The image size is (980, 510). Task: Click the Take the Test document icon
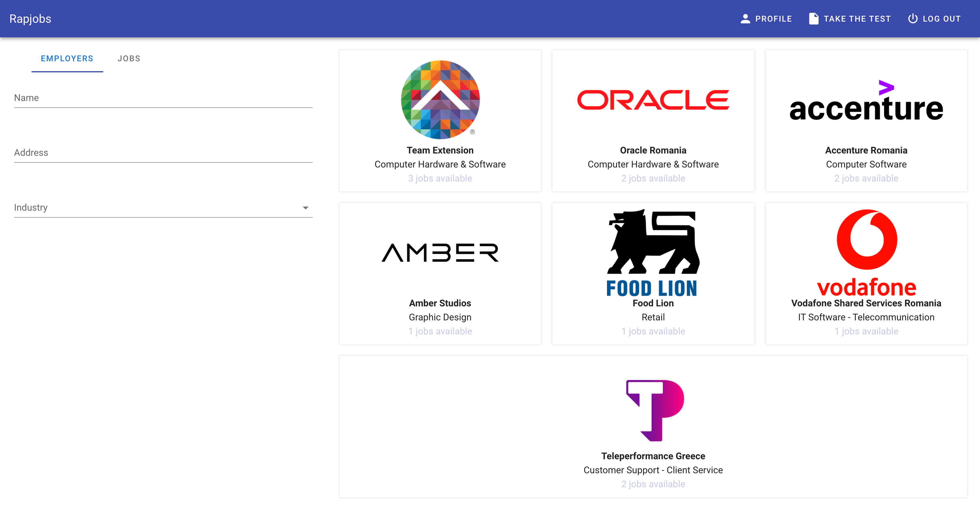813,19
